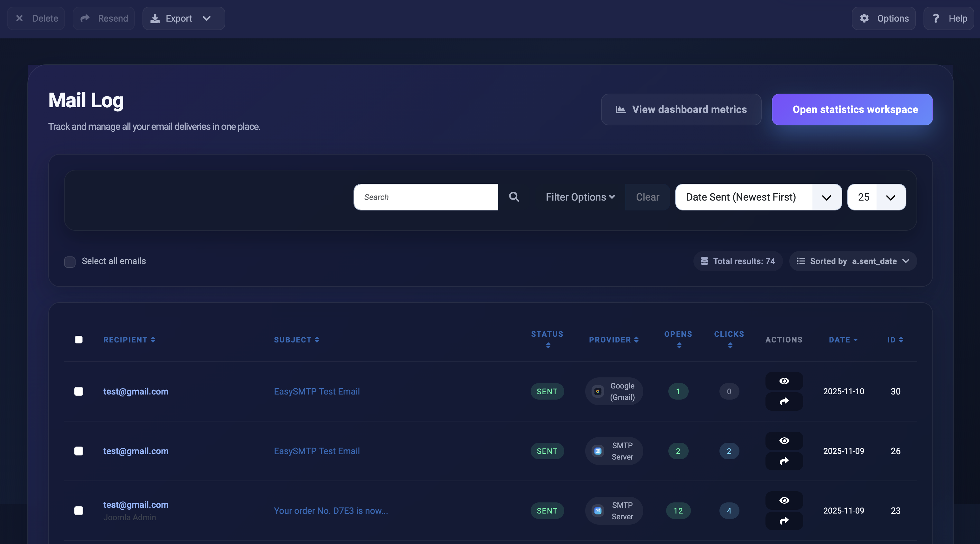Open Options via the gear icon
980x544 pixels.
click(x=864, y=18)
